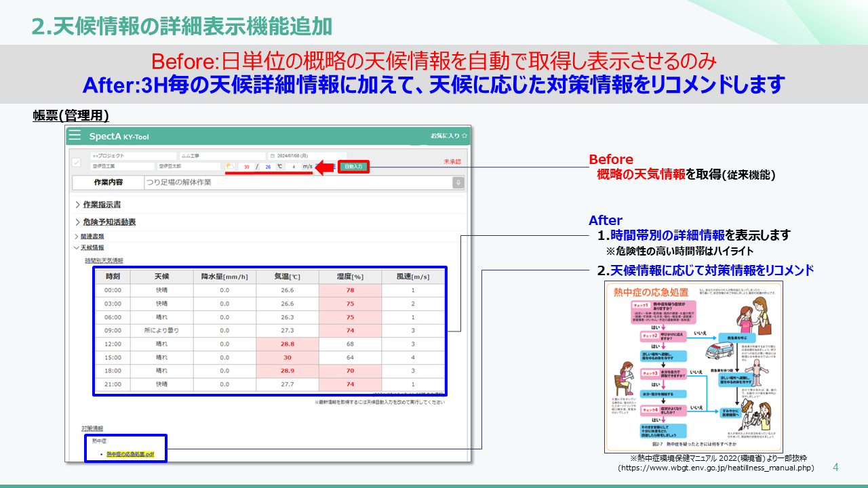Click the microphone icon in 作業内容 field
868x488 pixels.
tap(458, 182)
